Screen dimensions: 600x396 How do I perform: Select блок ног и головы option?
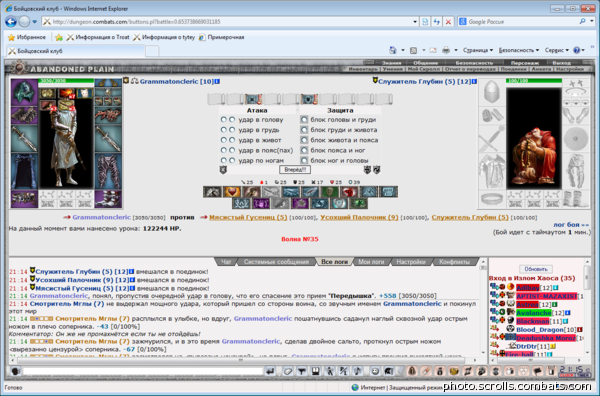tap(304, 161)
